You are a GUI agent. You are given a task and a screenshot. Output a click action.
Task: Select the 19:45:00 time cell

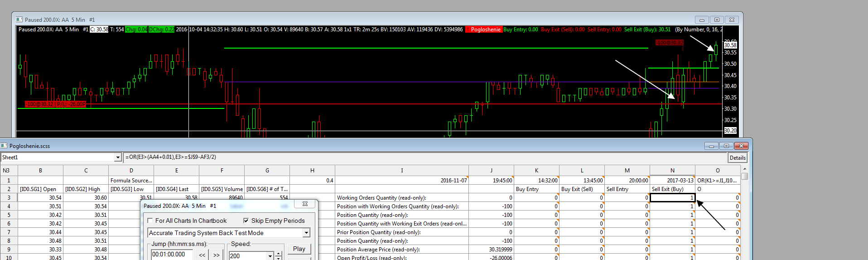point(491,181)
